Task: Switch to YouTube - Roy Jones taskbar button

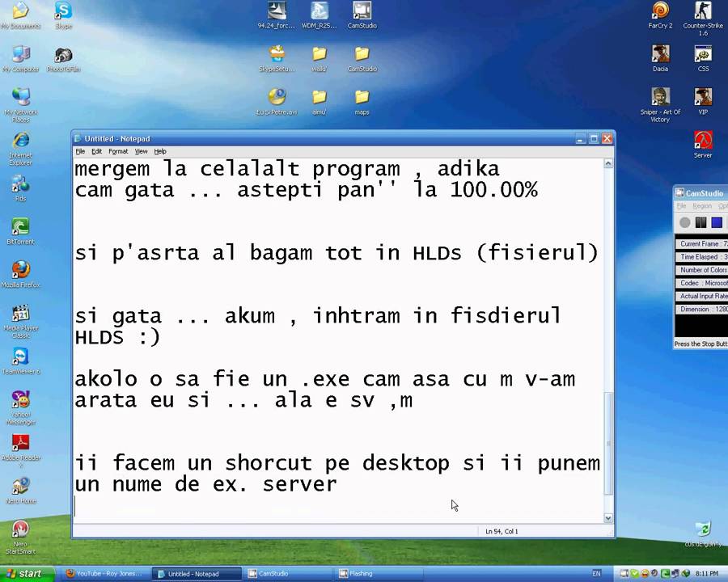Action: (106, 574)
